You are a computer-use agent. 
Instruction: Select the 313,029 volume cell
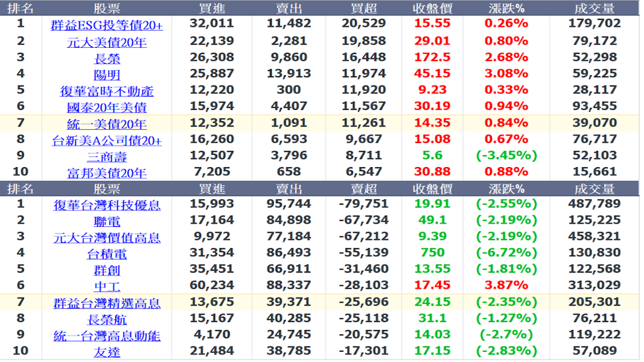click(595, 285)
